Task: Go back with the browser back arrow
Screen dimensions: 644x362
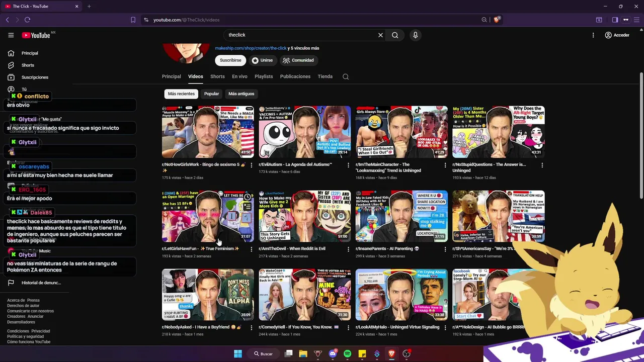Action: (7, 20)
